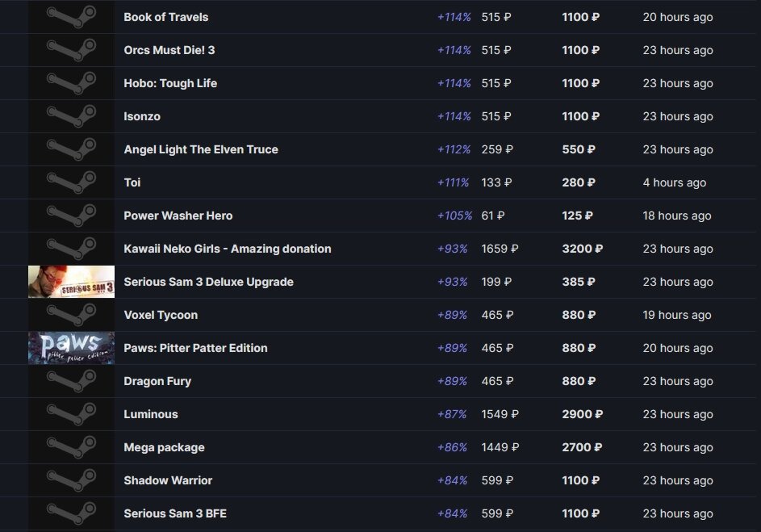Image resolution: width=761 pixels, height=532 pixels.
Task: Click the Steam icon next to Dragon Fury
Action: coord(71,381)
